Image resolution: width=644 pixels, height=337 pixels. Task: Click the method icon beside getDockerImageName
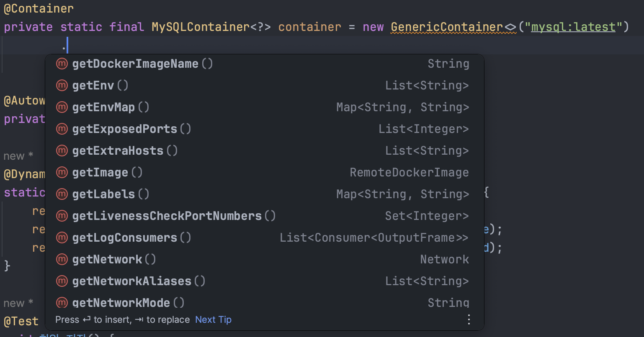coord(62,64)
